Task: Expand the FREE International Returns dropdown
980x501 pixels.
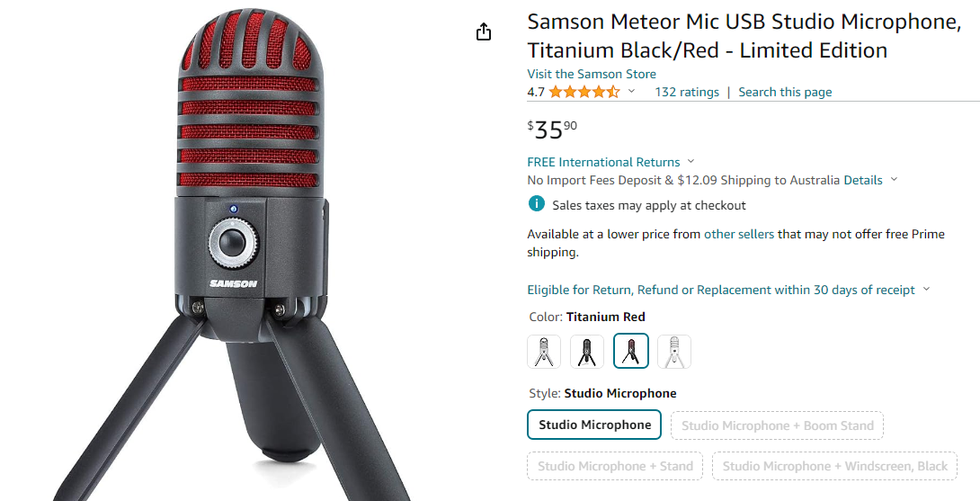Action: point(690,162)
